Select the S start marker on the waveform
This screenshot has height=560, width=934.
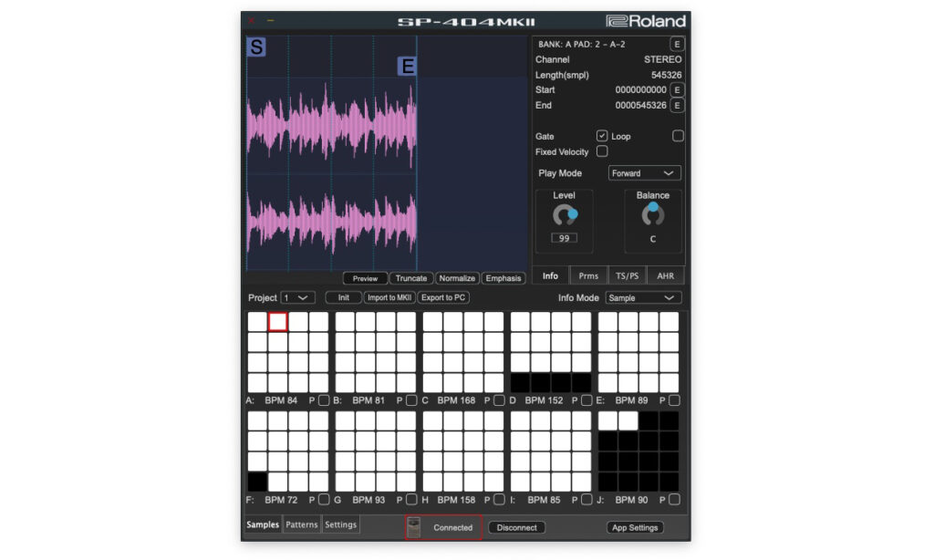[x=256, y=47]
